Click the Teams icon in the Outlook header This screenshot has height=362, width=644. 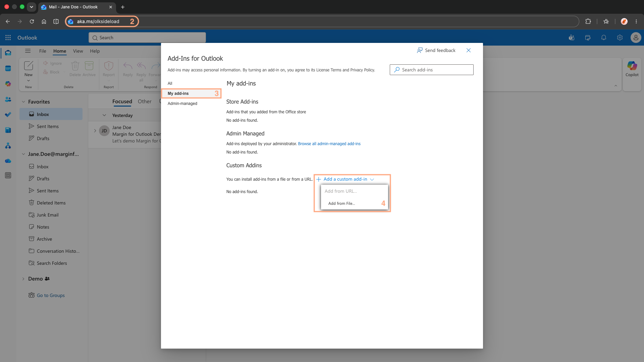pyautogui.click(x=572, y=38)
